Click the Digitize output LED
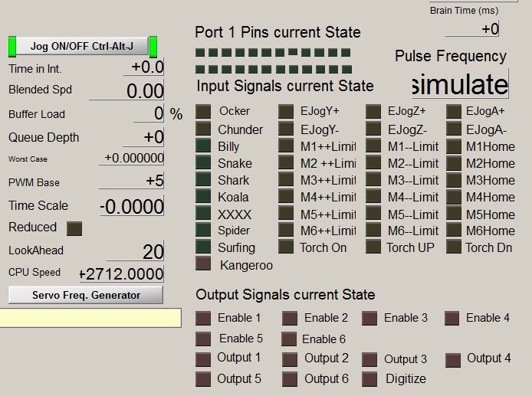Image resolution: width=532 pixels, height=396 pixels. coord(370,378)
